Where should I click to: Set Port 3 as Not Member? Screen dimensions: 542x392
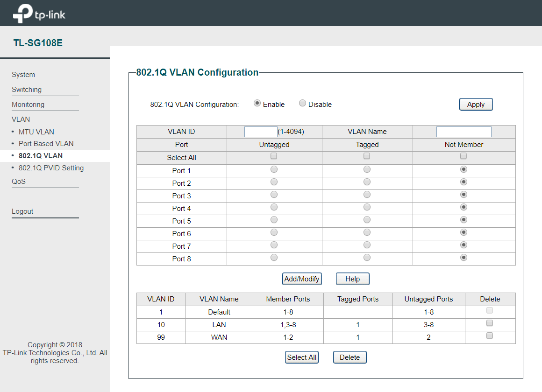(464, 195)
